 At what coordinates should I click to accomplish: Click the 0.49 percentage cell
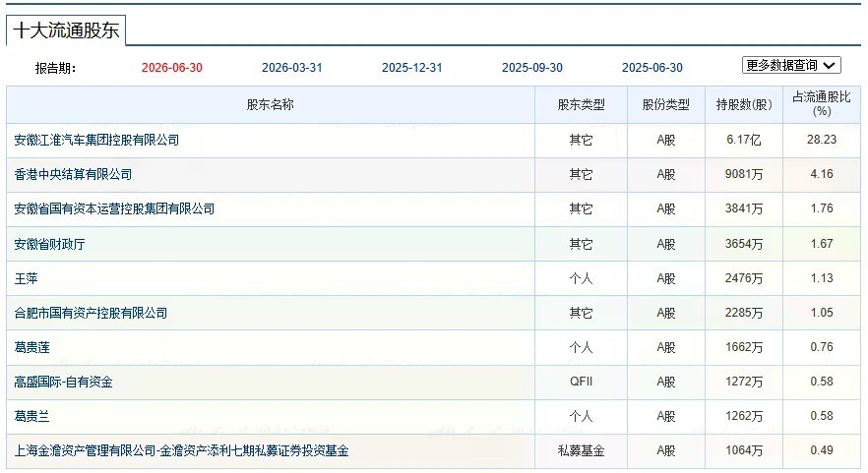tap(822, 450)
